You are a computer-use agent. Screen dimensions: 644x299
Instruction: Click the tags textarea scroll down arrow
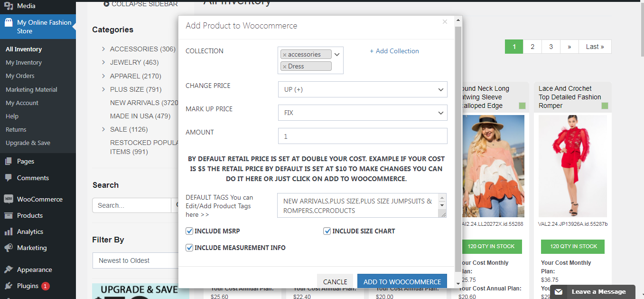point(442,205)
